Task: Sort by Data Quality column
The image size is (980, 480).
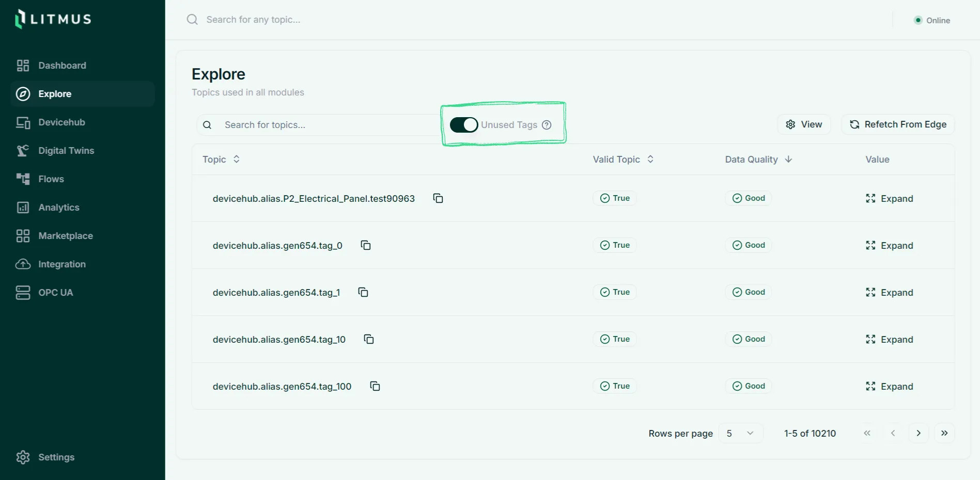Action: (758, 159)
